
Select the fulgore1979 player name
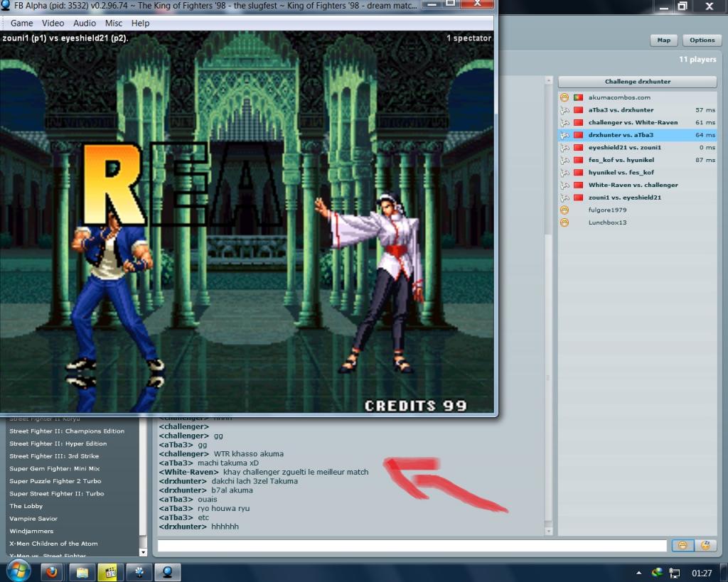click(x=607, y=210)
